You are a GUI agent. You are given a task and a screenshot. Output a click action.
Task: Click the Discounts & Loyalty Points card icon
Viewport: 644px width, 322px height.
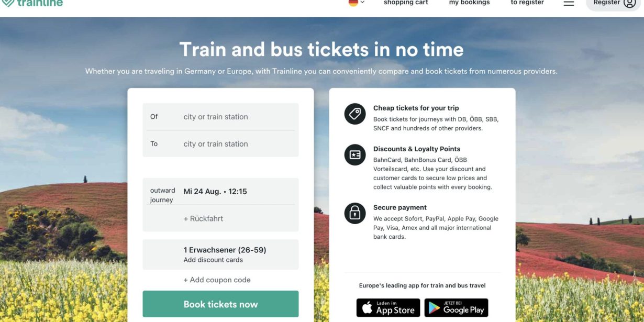tap(354, 154)
